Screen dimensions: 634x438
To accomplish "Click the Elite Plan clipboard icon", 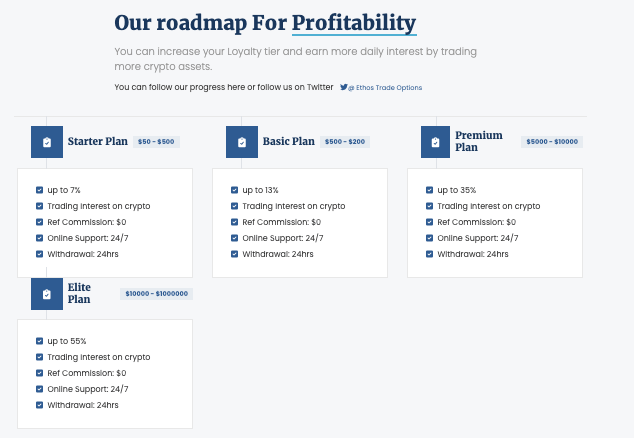I will point(47,294).
